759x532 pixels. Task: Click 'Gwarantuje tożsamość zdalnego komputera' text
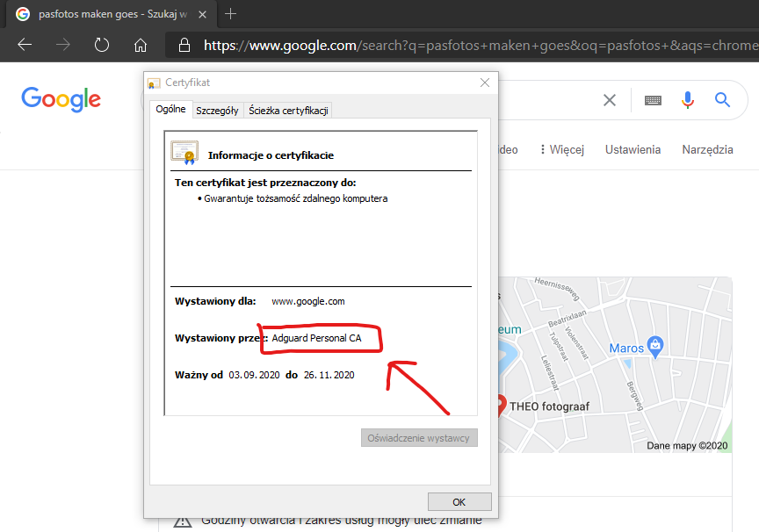pyautogui.click(x=296, y=198)
